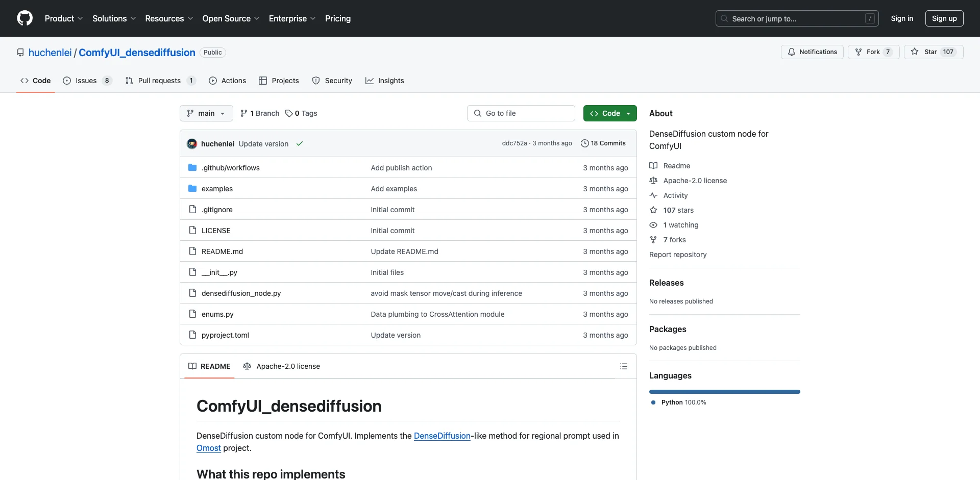Image resolution: width=980 pixels, height=480 pixels.
Task: Open the examples folder
Action: point(217,189)
